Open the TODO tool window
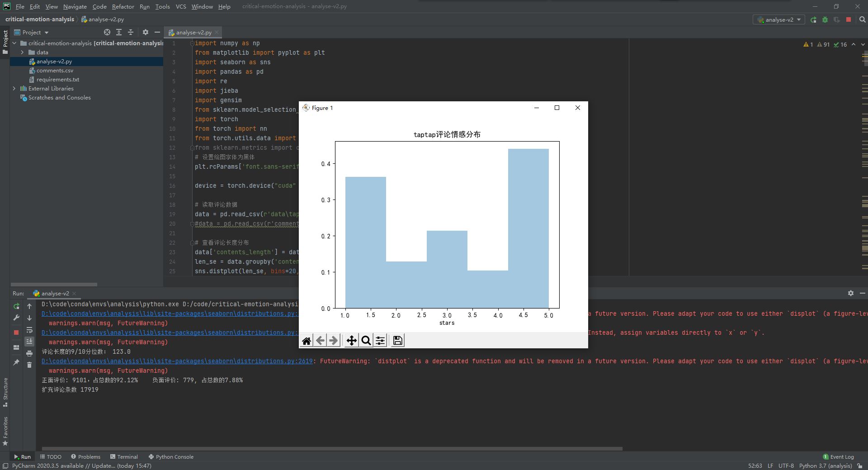The image size is (868, 470). pyautogui.click(x=51, y=457)
